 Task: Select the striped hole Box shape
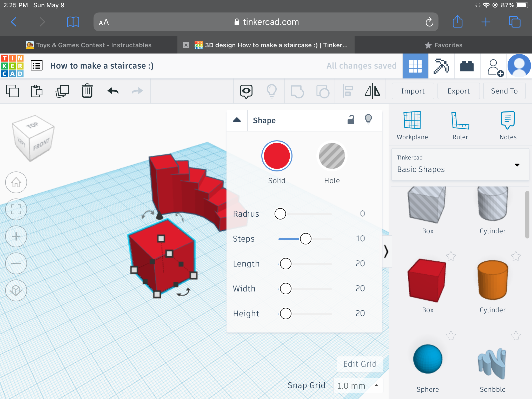427,204
